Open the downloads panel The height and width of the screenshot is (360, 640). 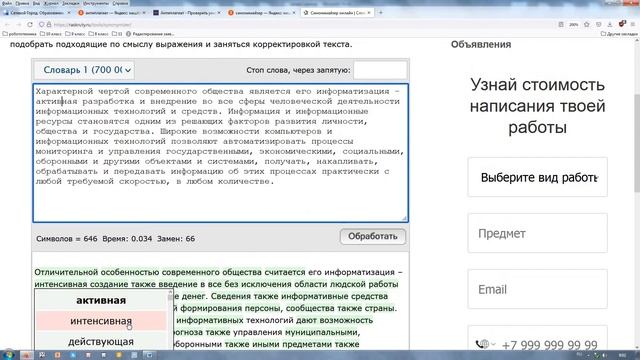[610, 24]
